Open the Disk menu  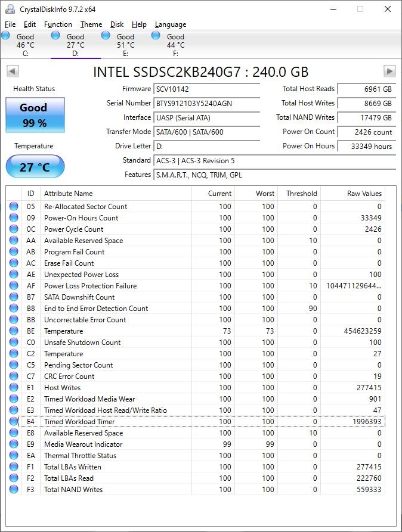(x=116, y=24)
